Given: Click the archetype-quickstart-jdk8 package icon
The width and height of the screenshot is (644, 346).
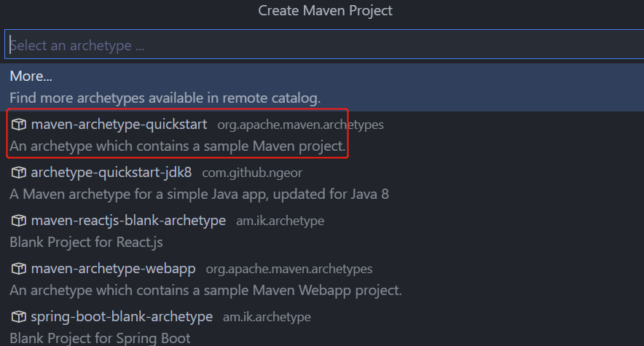Looking at the screenshot, I should point(18,173).
